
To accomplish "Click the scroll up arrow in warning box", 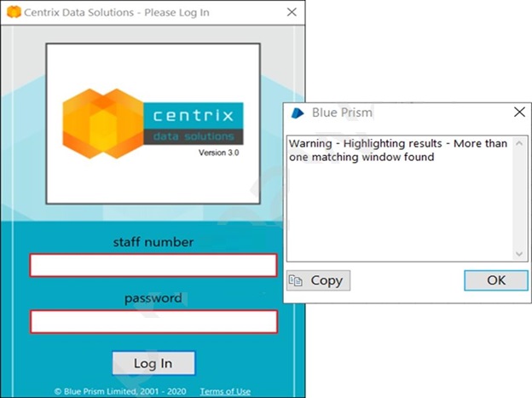I will (518, 143).
